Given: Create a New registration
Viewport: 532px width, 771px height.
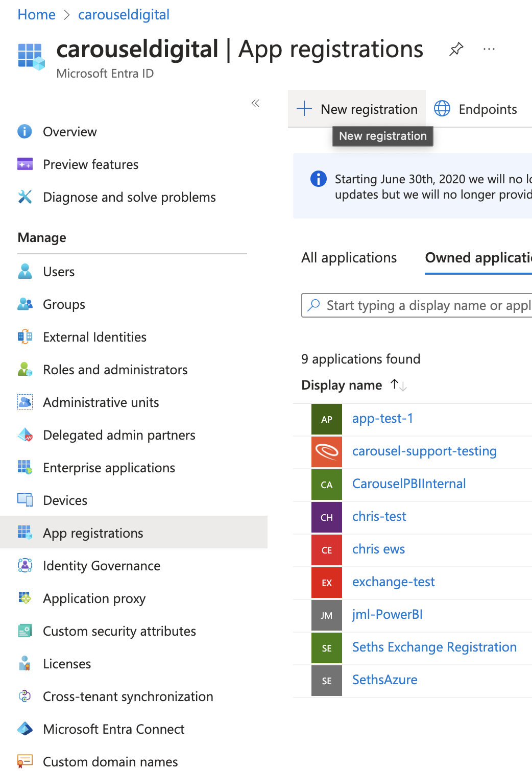Looking at the screenshot, I should tap(357, 108).
